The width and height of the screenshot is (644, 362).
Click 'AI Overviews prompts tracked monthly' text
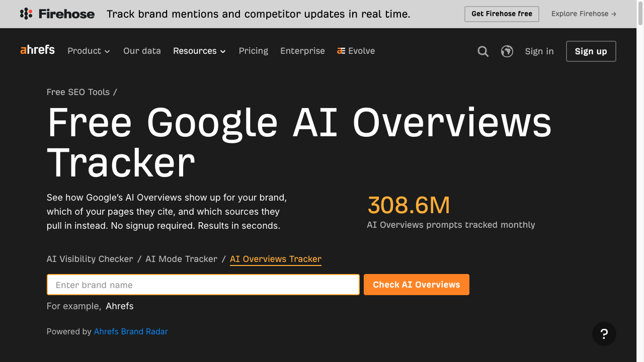click(x=451, y=225)
